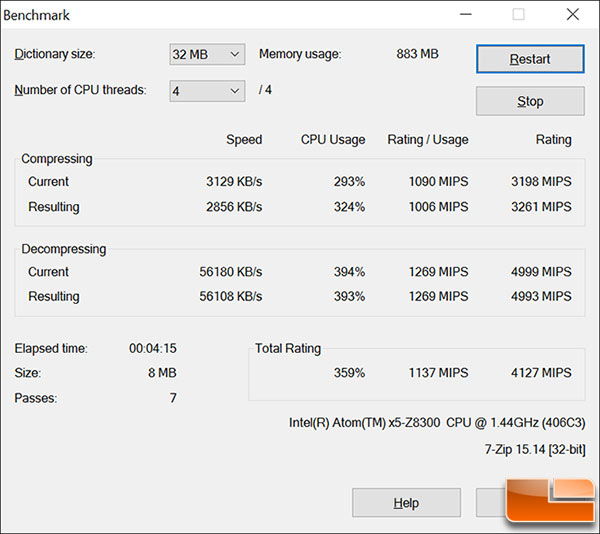Click the Passes value 7
The width and height of the screenshot is (600, 534).
(x=173, y=398)
